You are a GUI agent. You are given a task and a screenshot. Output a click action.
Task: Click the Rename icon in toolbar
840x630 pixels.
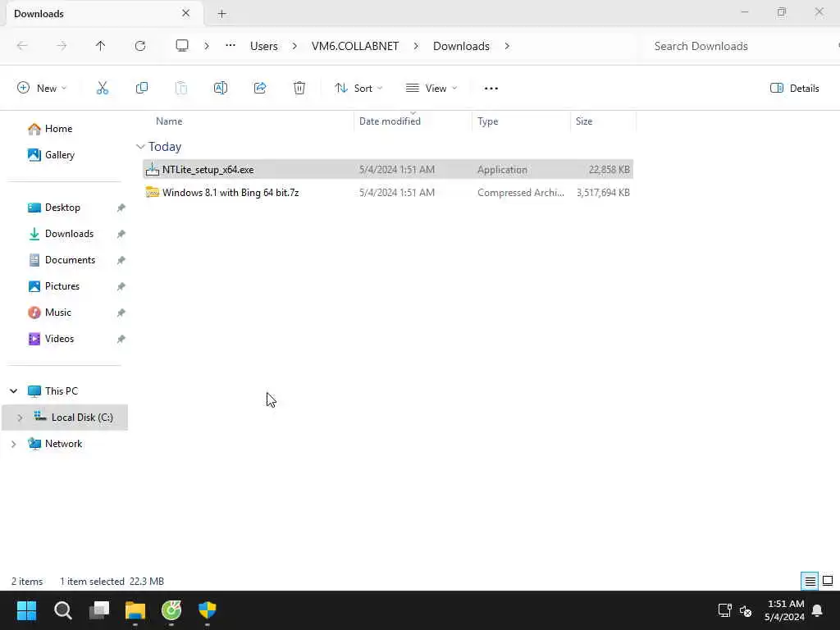221,89
